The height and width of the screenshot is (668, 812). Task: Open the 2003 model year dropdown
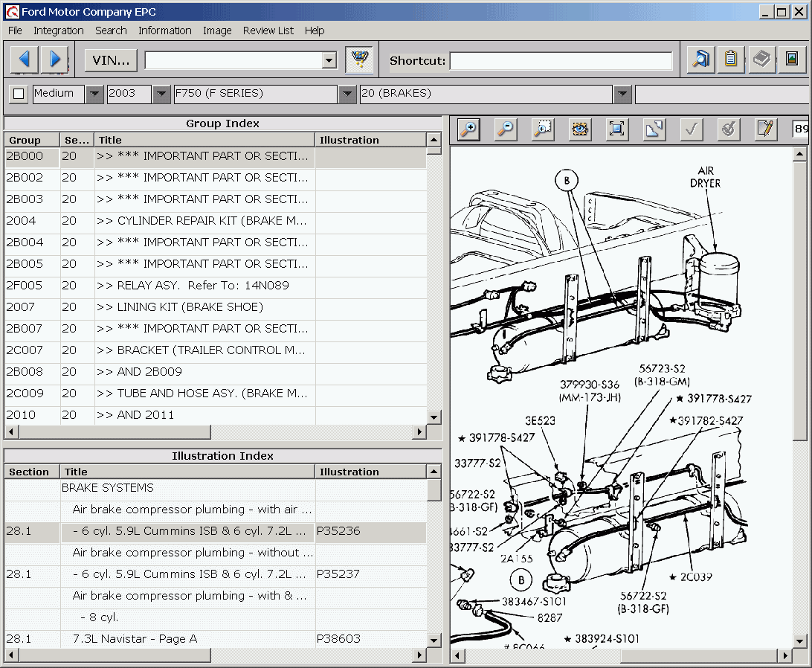(x=162, y=94)
